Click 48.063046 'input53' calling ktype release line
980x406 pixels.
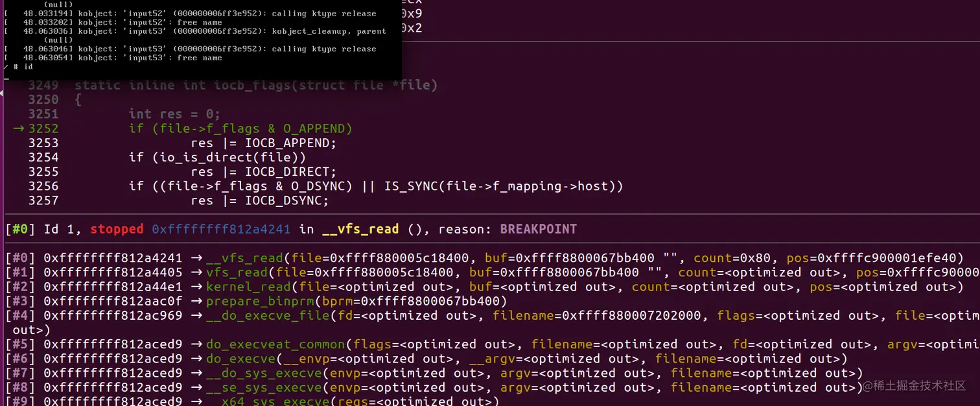point(190,49)
